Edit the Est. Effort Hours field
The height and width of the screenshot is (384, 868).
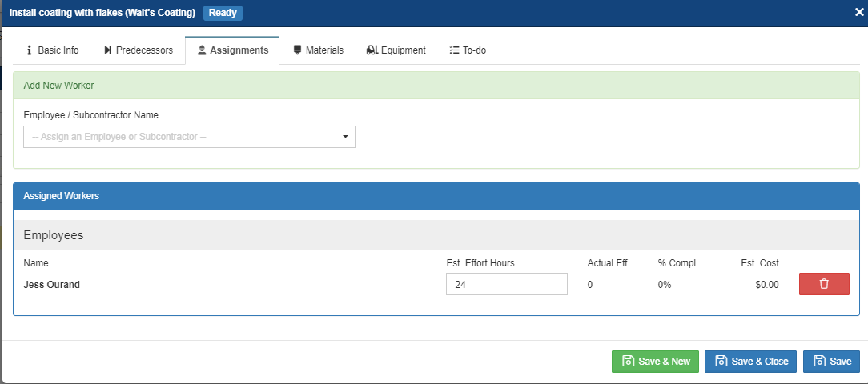click(506, 284)
